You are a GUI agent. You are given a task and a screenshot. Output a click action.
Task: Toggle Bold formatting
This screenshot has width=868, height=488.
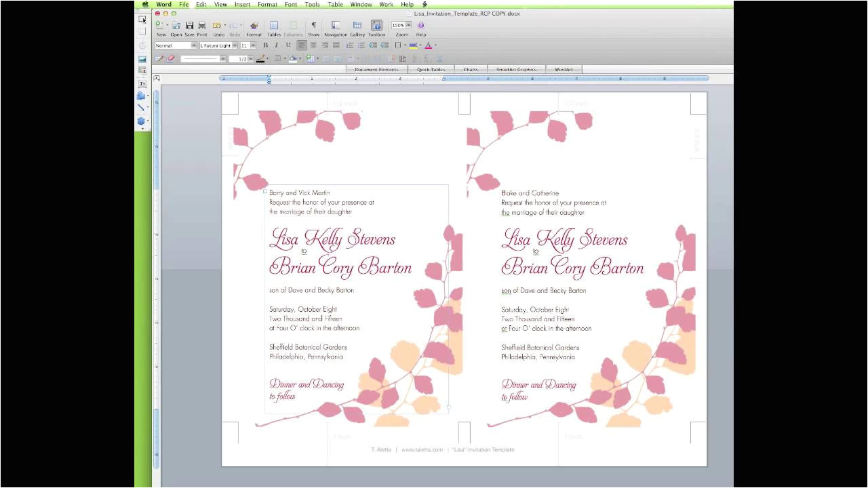[x=265, y=45]
